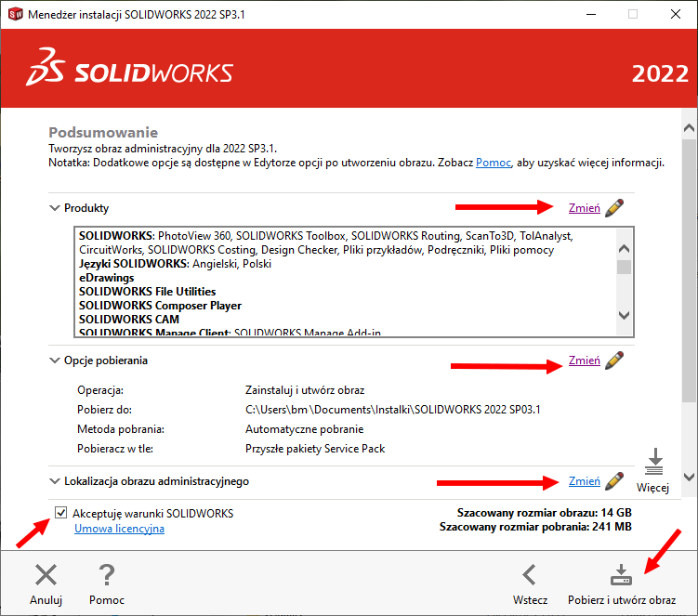Screen dimensions: 698x616
Task: Click the main page scroll down arrow
Action: click(689, 477)
